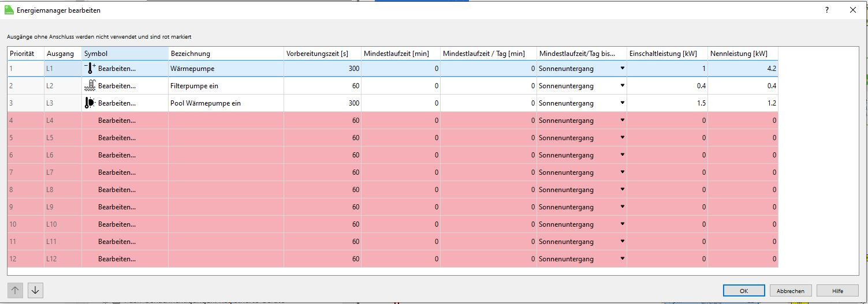Open the question mark help in title bar
This screenshot has height=304, width=868.
[827, 10]
